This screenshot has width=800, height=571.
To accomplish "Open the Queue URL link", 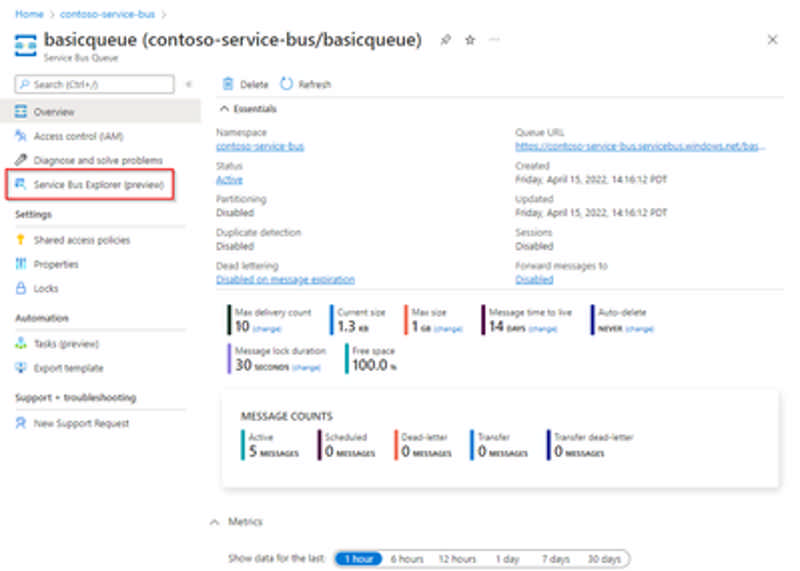I will click(x=640, y=146).
